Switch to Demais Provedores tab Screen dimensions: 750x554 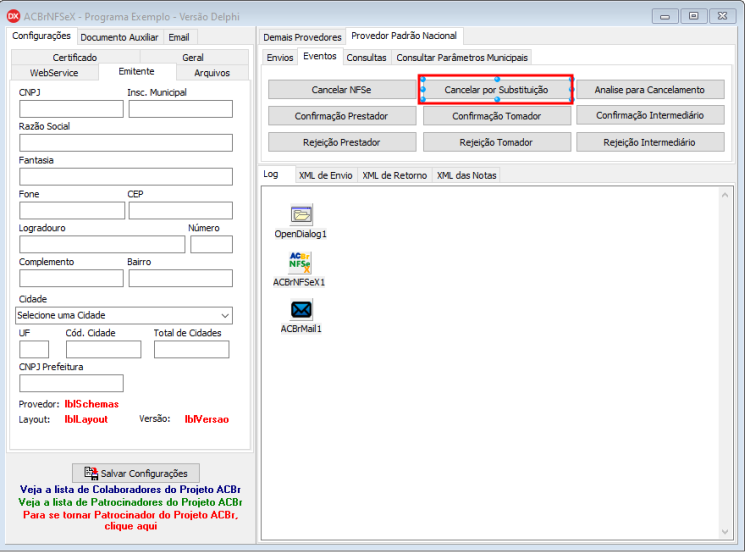coord(302,37)
